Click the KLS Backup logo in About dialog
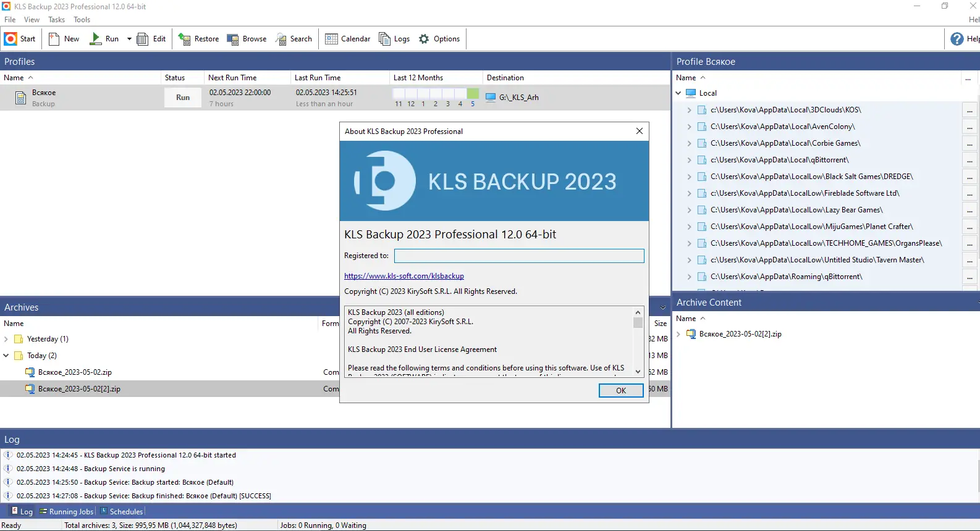The width and height of the screenshot is (980, 531). 384,181
